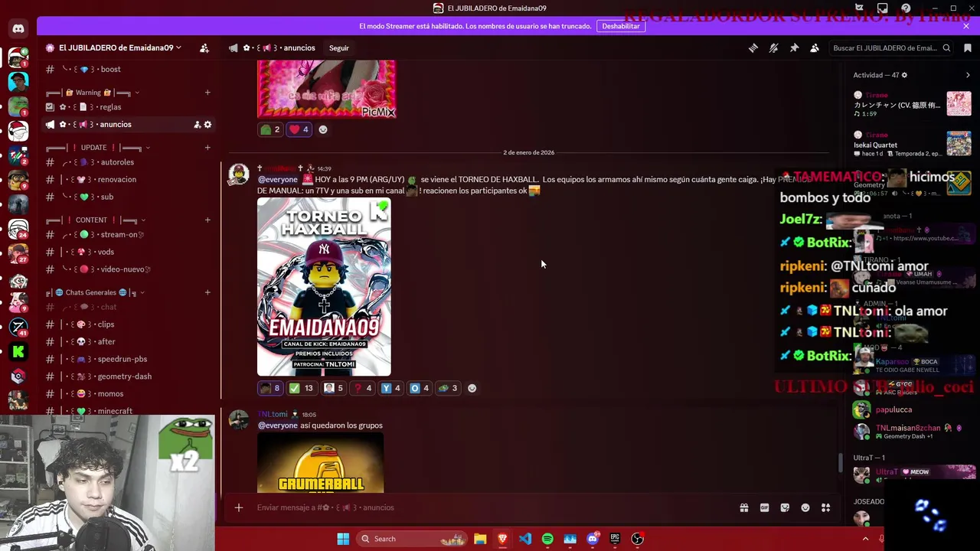Open the Kick server icon in server list

tap(18, 352)
